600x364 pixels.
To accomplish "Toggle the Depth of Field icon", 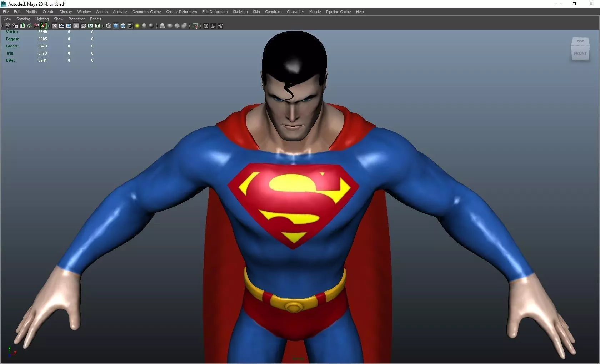I will coord(184,26).
